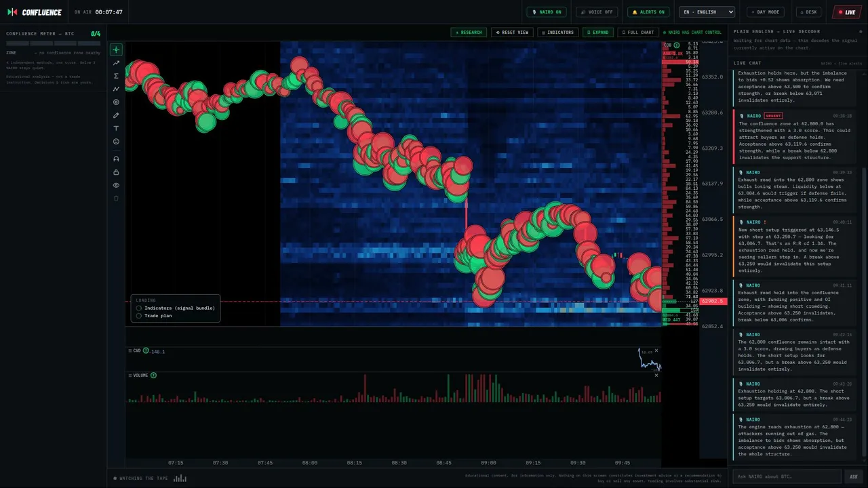Click the 62995.2 price axis label
The image size is (868, 488).
click(x=712, y=255)
